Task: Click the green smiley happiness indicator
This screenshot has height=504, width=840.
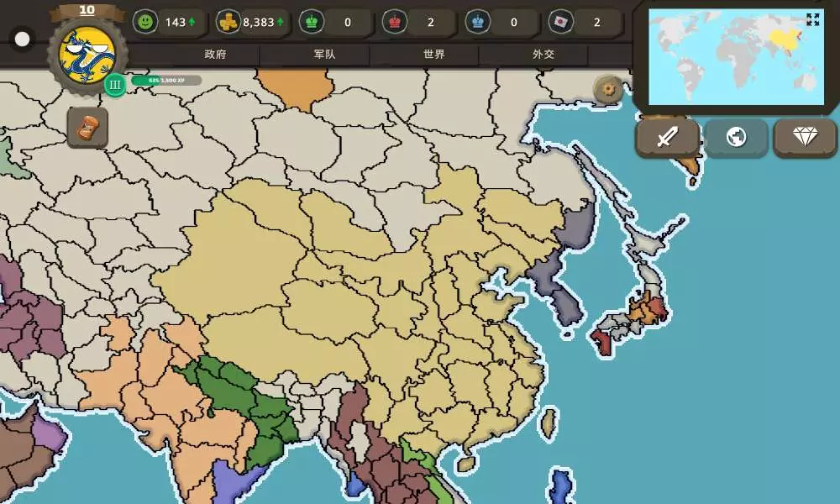Action: (146, 23)
